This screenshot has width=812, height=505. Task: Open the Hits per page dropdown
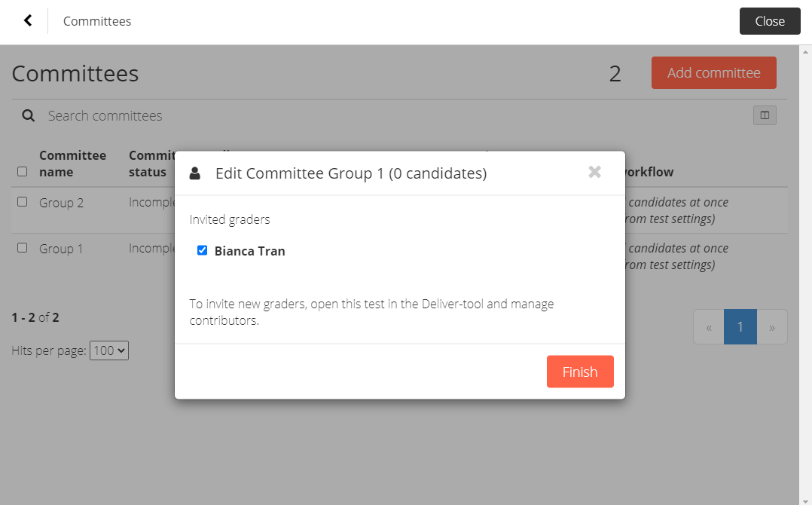pos(109,350)
